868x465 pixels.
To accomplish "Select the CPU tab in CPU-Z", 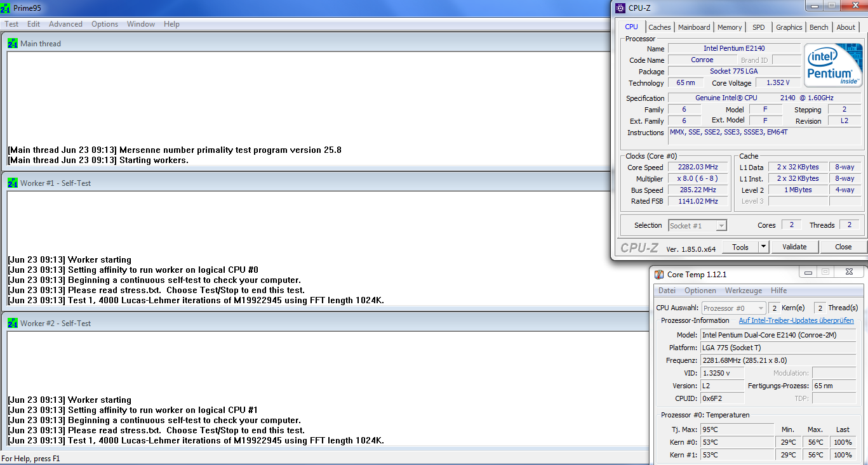I will click(631, 27).
